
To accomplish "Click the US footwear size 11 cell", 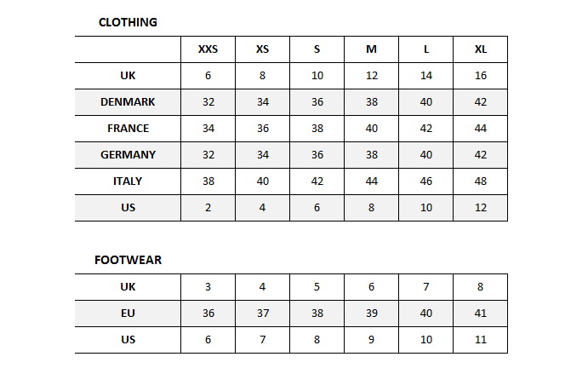I will coord(481,340).
